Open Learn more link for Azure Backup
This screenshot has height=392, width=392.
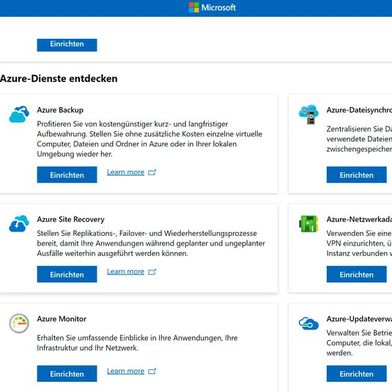pos(126,172)
